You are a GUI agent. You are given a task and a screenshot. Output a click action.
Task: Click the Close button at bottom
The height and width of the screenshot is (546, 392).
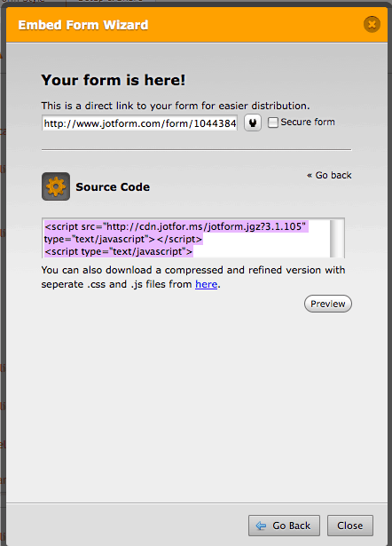350,526
